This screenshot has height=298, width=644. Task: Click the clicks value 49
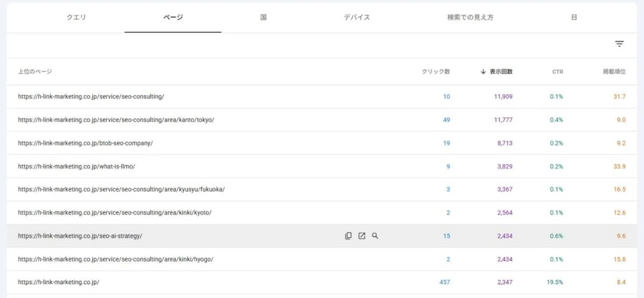[x=447, y=120]
